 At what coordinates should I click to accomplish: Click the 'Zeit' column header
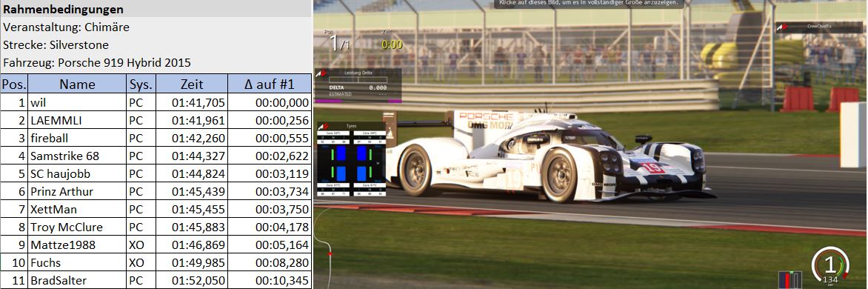[x=192, y=84]
